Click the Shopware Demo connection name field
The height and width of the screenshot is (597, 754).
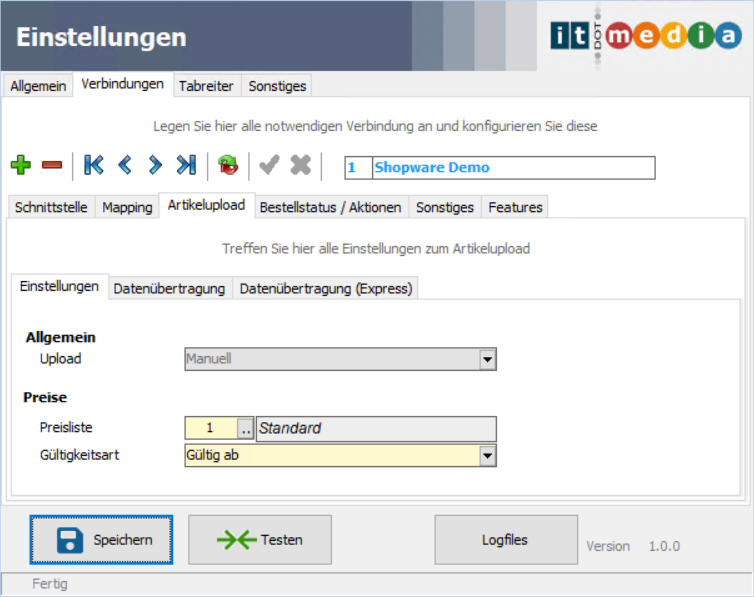[x=512, y=167]
